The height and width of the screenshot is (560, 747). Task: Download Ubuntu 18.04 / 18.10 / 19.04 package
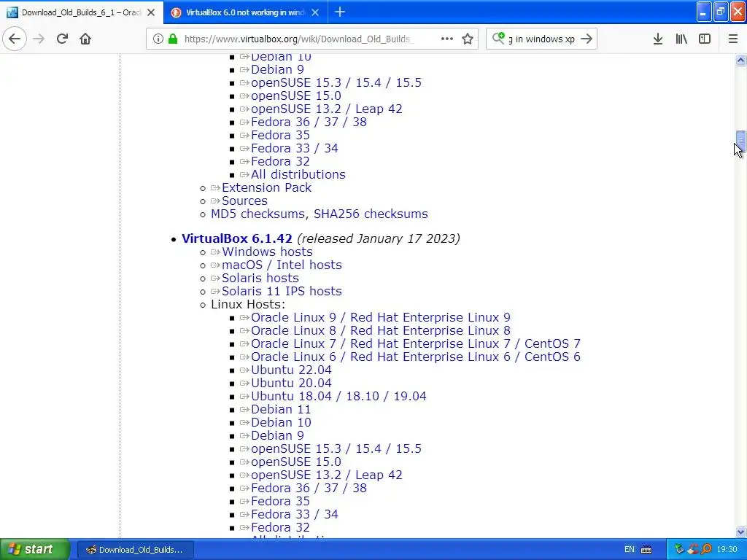tap(338, 396)
